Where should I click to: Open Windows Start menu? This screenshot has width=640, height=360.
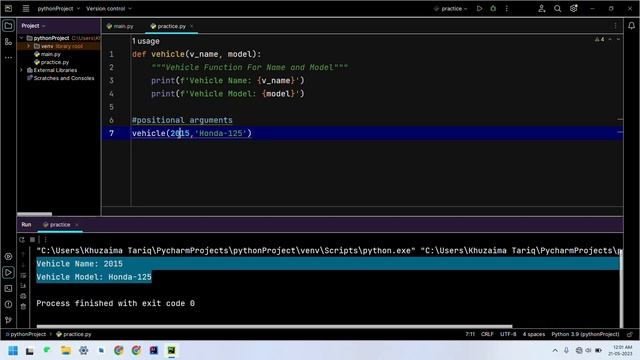[13, 351]
